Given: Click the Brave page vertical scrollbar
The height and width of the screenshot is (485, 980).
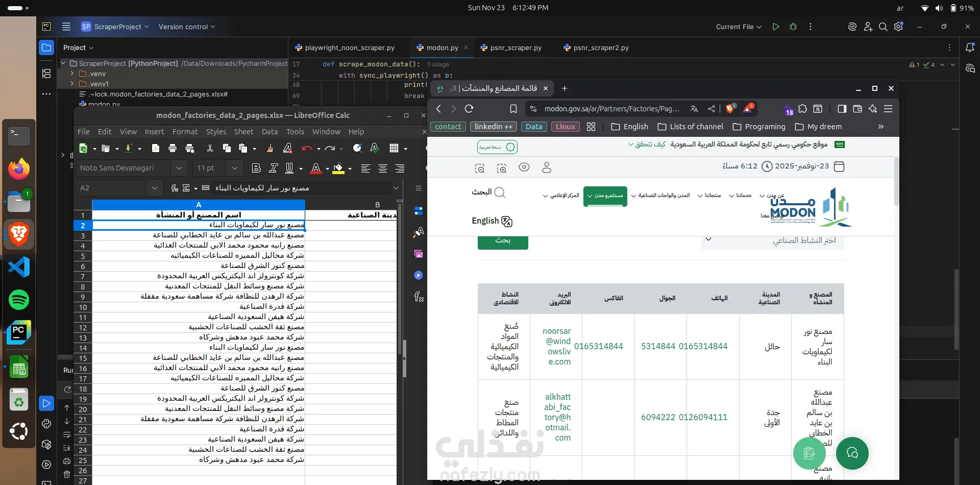Looking at the screenshot, I should pyautogui.click(x=896, y=181).
